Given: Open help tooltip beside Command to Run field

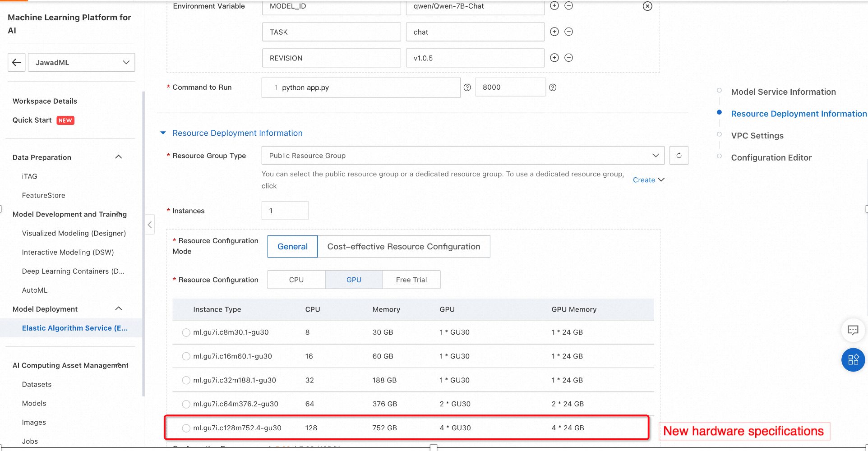Looking at the screenshot, I should 467,87.
